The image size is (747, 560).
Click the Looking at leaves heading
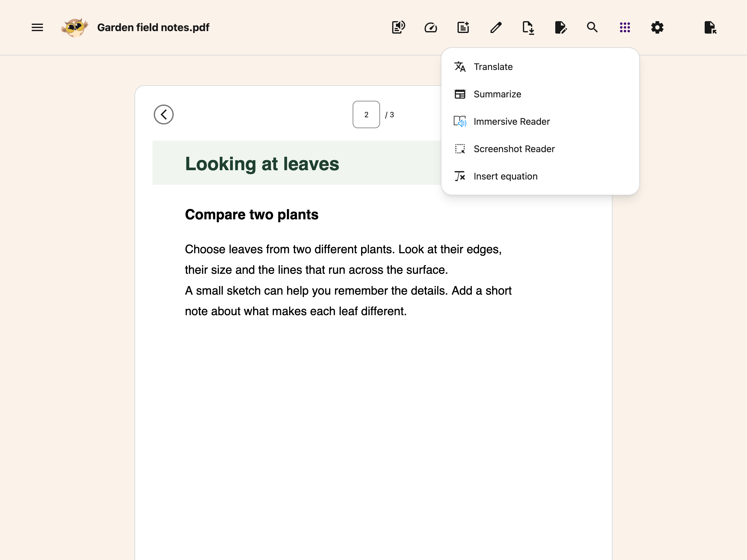(262, 164)
